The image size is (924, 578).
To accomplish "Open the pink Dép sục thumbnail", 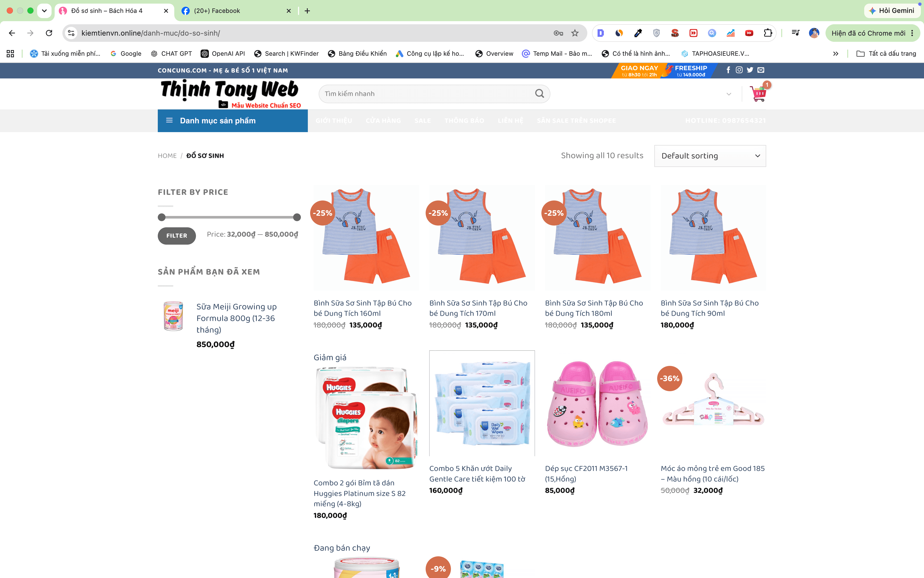I will [x=598, y=403].
